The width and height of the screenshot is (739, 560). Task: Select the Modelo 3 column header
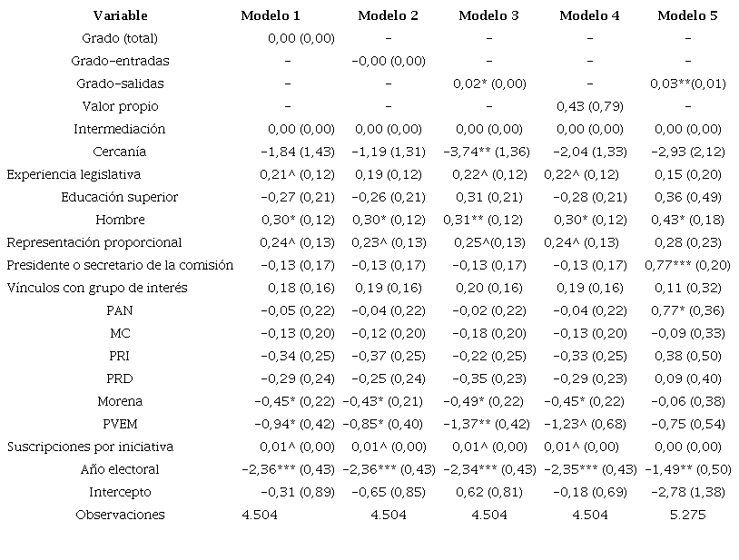coord(488,15)
